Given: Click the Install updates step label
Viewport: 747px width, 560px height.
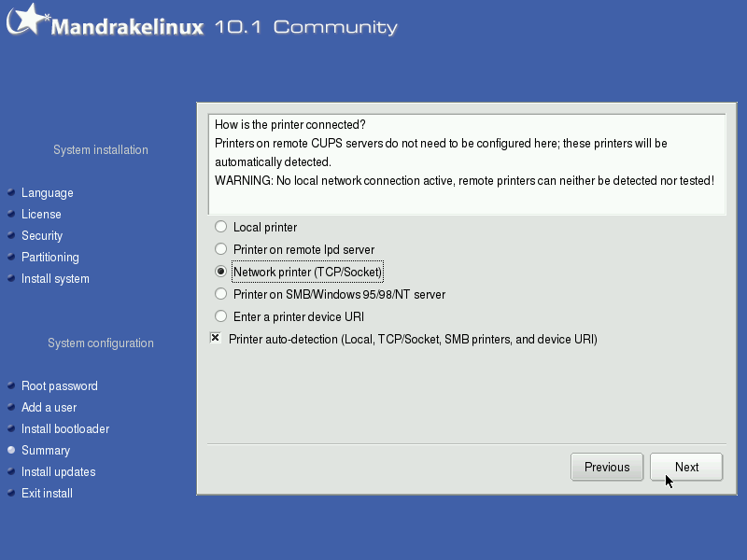Looking at the screenshot, I should pyautogui.click(x=59, y=471).
